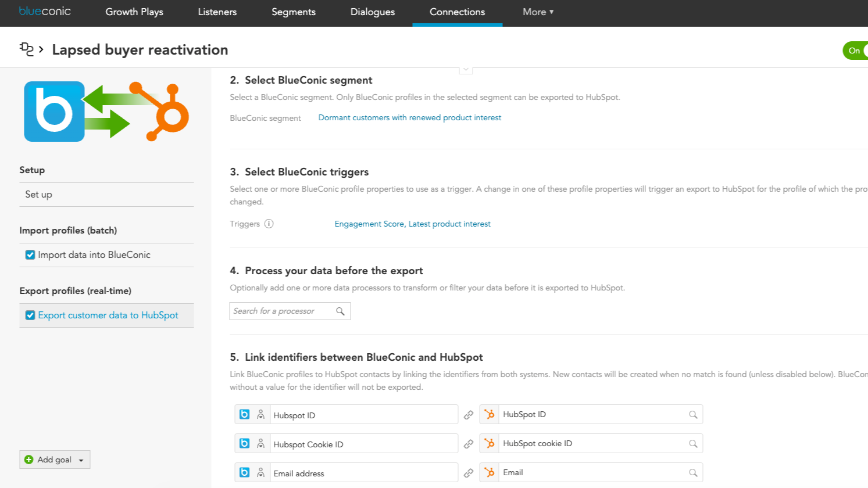Uncheck Import data into BlueConic checkbox
This screenshot has height=488, width=868.
click(30, 254)
